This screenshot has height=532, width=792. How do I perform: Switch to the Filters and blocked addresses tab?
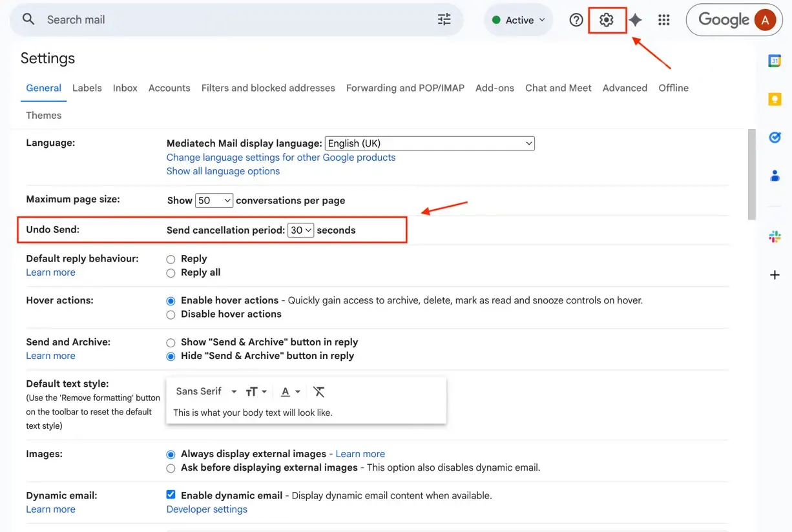268,88
